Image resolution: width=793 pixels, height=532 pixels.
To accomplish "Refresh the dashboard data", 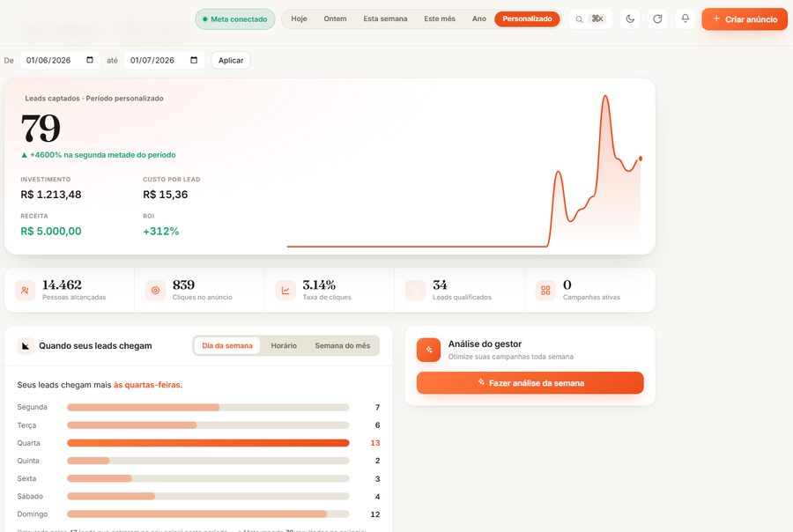I will click(657, 19).
